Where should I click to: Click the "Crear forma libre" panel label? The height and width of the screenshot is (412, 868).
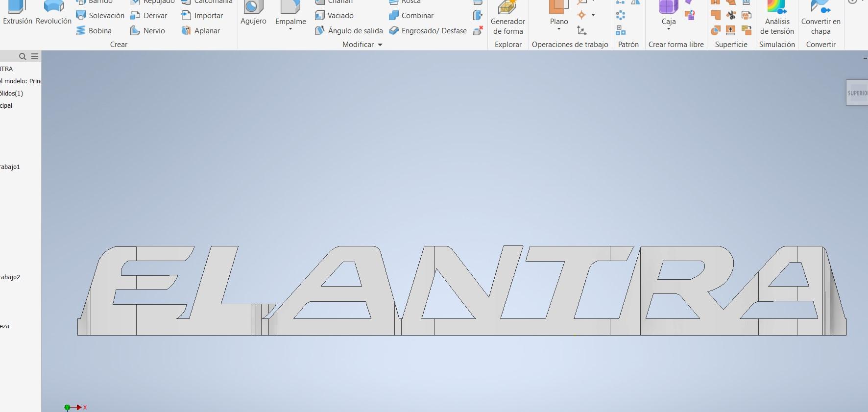tap(676, 44)
